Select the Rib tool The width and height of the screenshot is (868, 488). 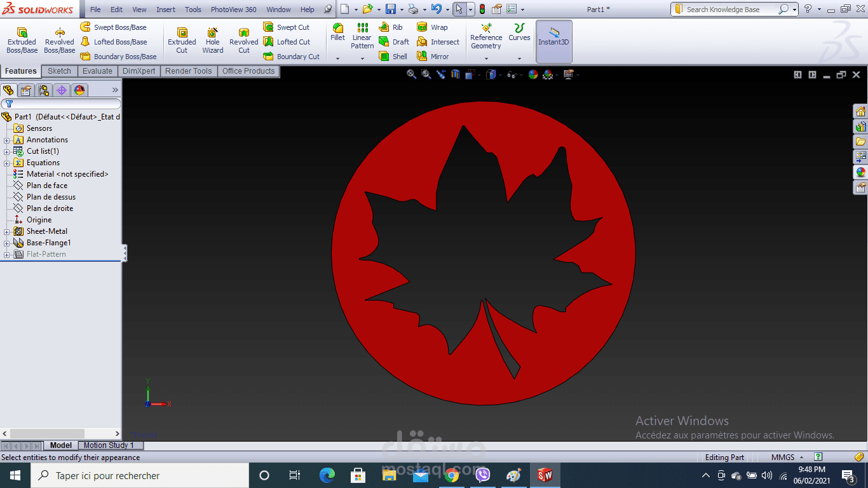click(x=391, y=27)
